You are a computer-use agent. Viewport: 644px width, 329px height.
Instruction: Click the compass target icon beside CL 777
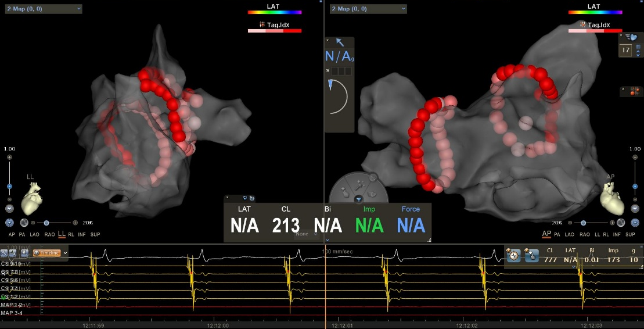tap(513, 255)
